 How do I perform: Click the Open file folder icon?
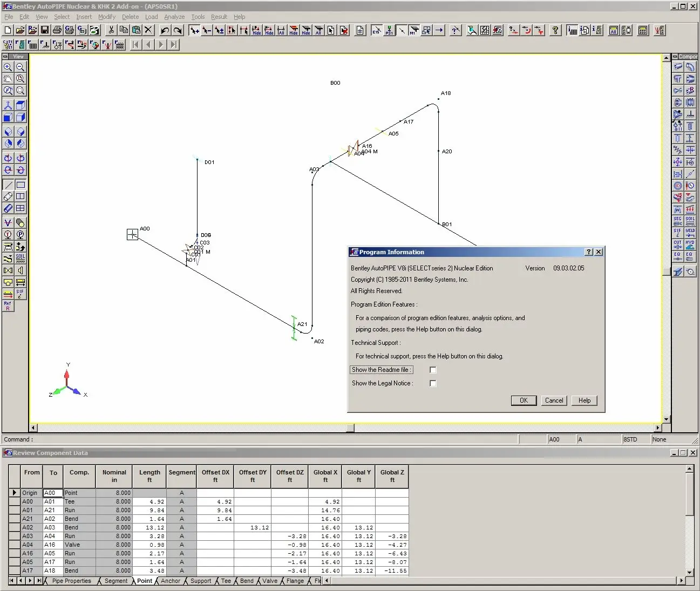(21, 30)
